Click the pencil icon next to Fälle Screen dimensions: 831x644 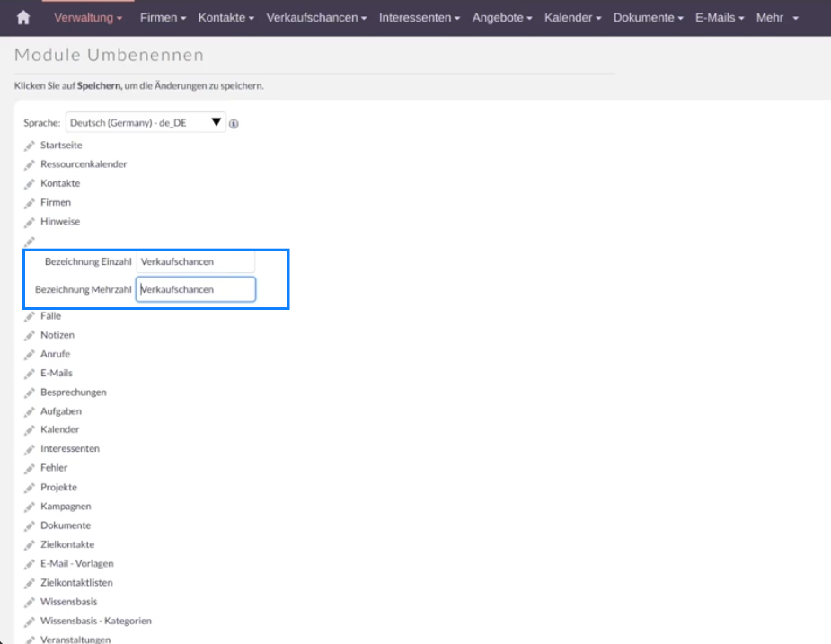(30, 316)
